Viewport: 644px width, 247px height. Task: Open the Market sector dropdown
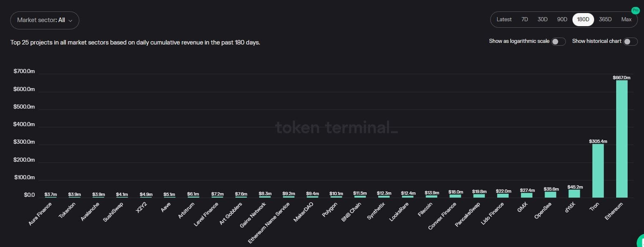coord(44,20)
